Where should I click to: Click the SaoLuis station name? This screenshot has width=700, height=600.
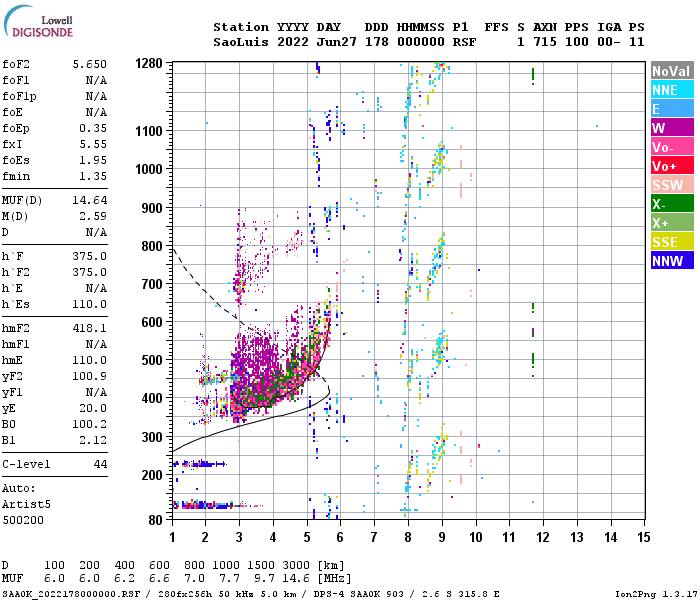[241, 42]
